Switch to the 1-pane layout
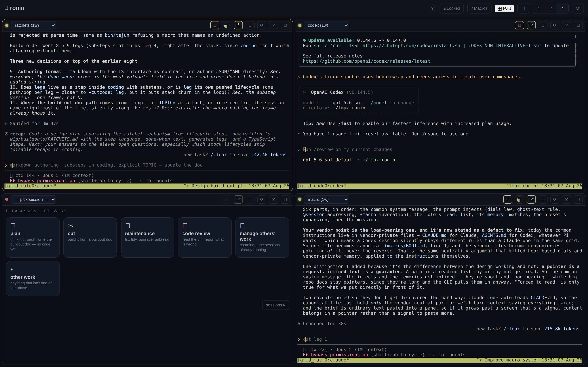The width and height of the screenshot is (588, 367). 539,8
